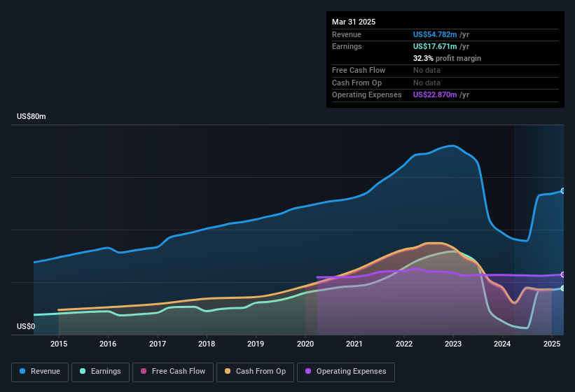The height and width of the screenshot is (392, 575).
Task: Click the Operating Expenses label in the tooltip
Action: coord(367,95)
